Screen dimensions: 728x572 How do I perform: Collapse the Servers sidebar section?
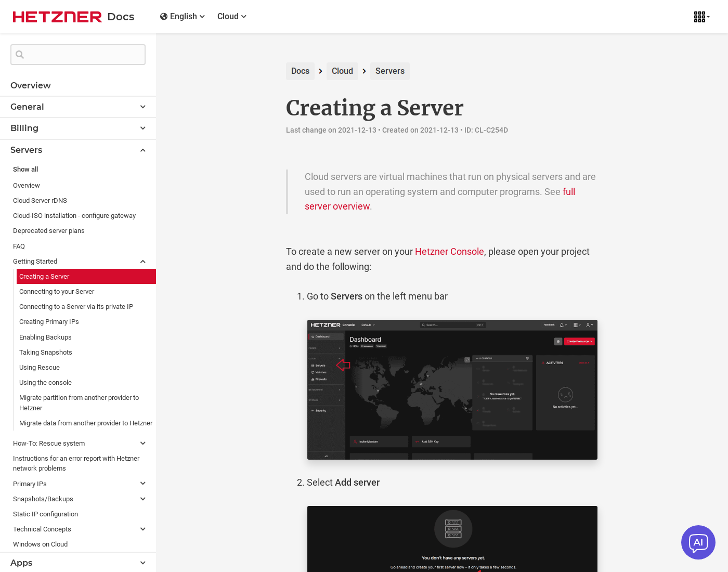78,150
